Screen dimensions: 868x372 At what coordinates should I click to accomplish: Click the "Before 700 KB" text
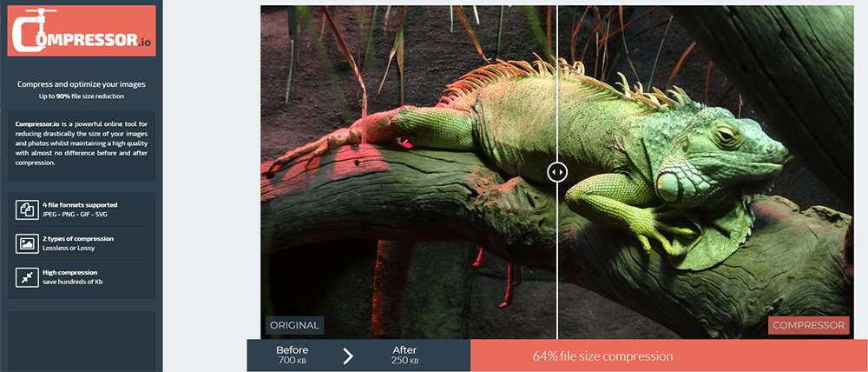click(292, 355)
